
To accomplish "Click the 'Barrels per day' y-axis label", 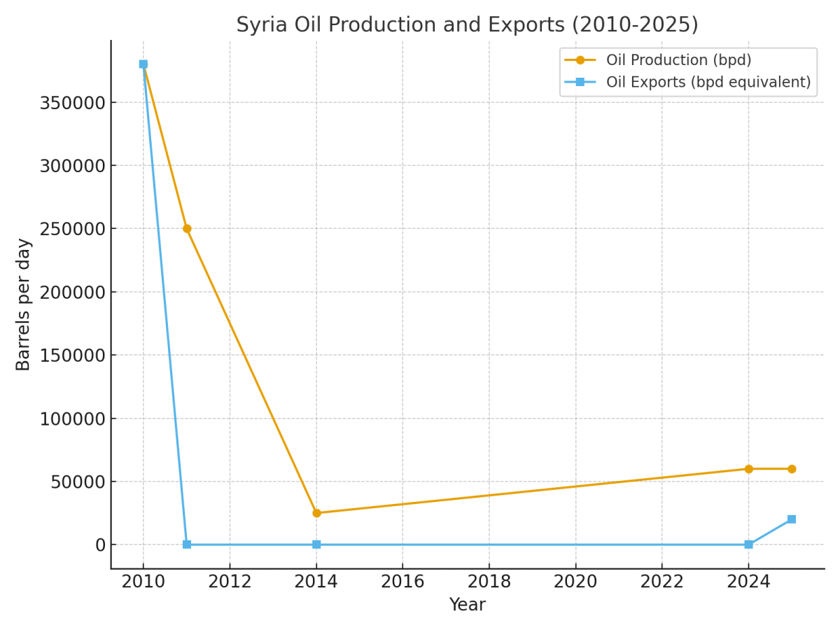I will pos(24,304).
